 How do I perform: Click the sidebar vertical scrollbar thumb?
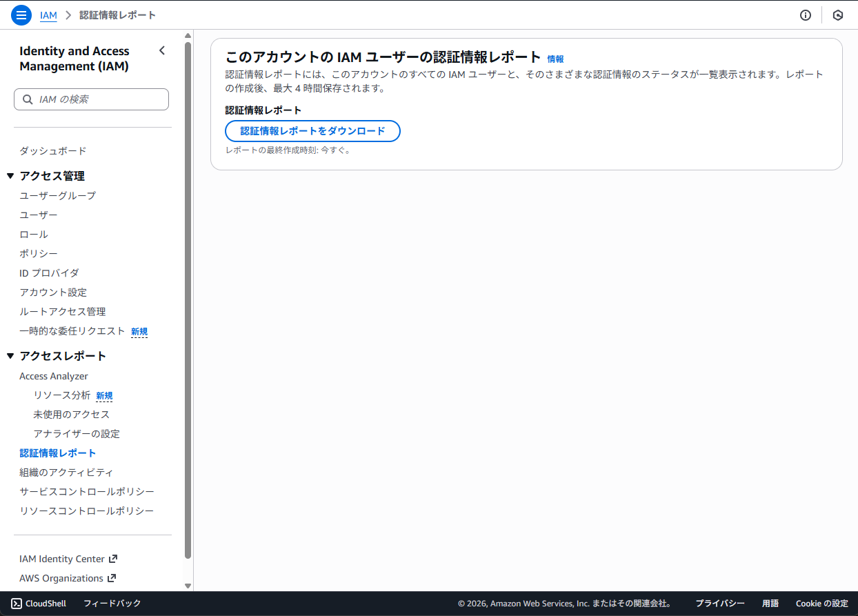(x=188, y=300)
